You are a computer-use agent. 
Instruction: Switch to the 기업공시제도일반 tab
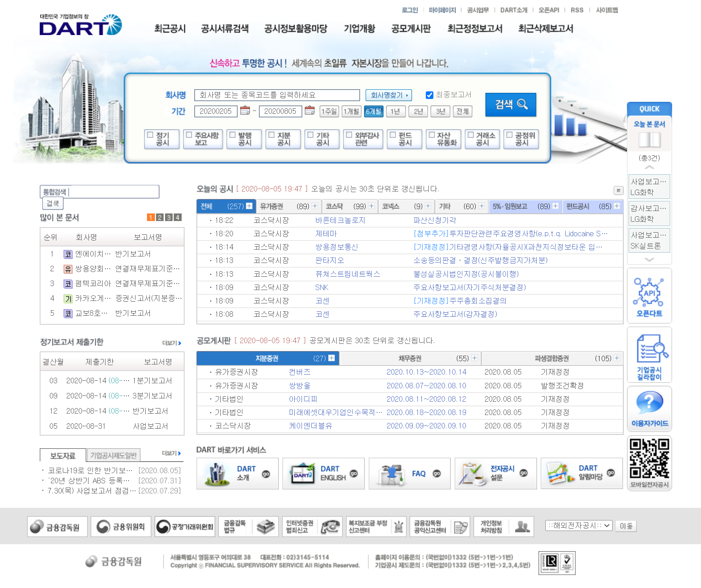113,455
